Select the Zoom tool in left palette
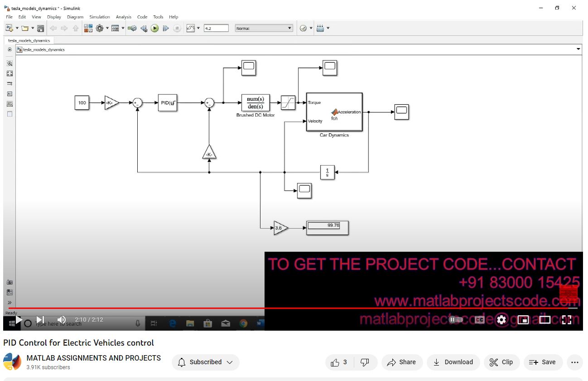The height and width of the screenshot is (381, 588). pyautogui.click(x=10, y=63)
